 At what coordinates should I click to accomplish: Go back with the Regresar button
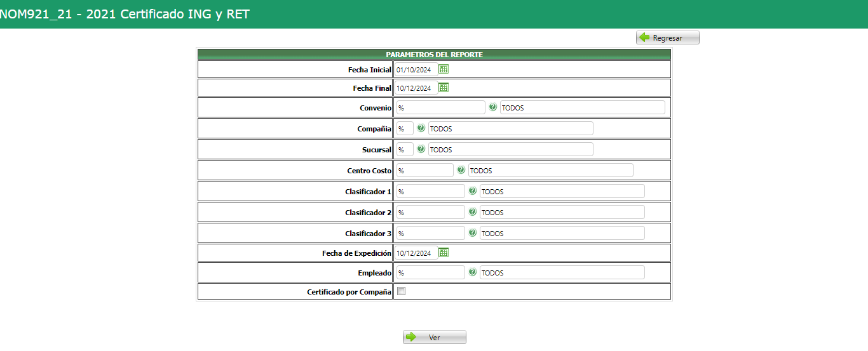coord(668,38)
